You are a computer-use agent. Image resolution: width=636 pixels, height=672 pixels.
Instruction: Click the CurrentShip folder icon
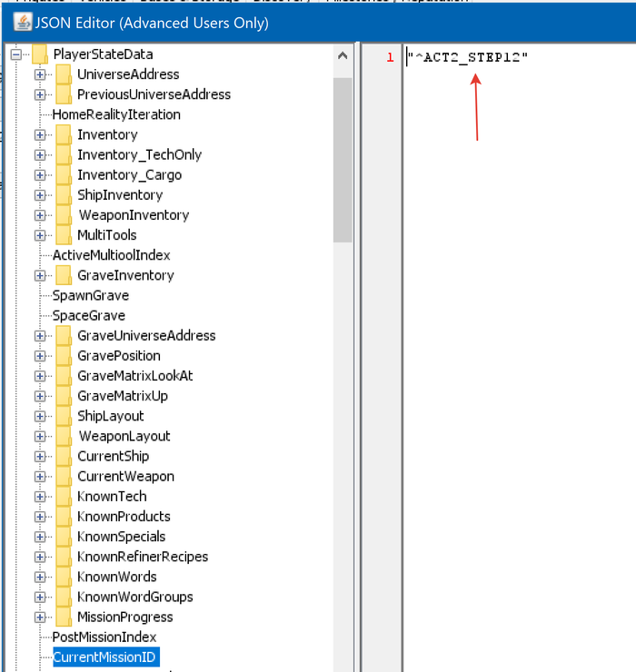click(x=64, y=457)
